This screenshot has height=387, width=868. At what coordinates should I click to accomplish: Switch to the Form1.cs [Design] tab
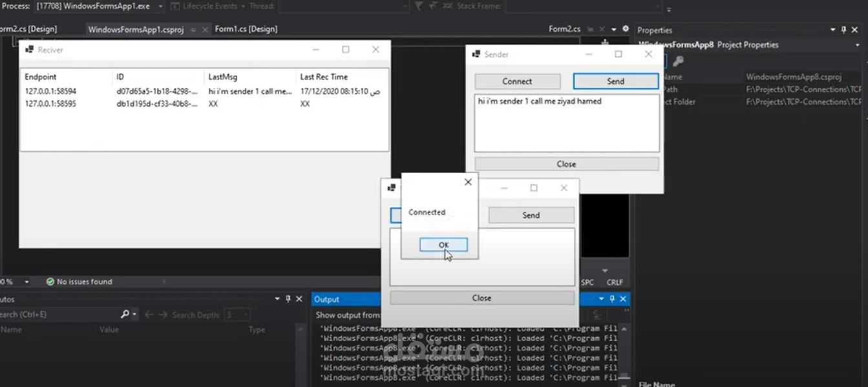[x=246, y=29]
